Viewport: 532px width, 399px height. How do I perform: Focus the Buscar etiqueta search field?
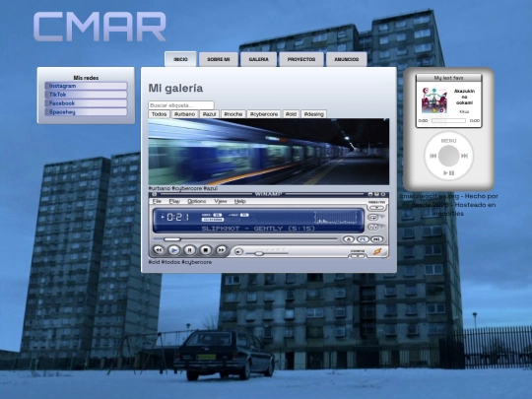[181, 105]
